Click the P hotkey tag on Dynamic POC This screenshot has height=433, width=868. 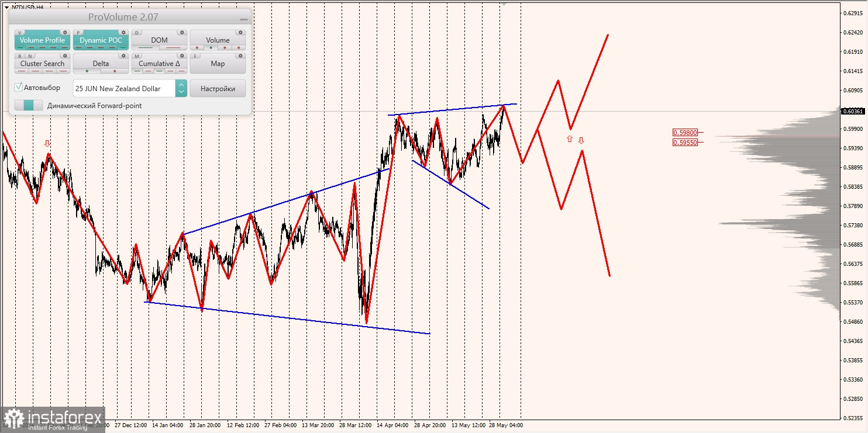click(78, 33)
